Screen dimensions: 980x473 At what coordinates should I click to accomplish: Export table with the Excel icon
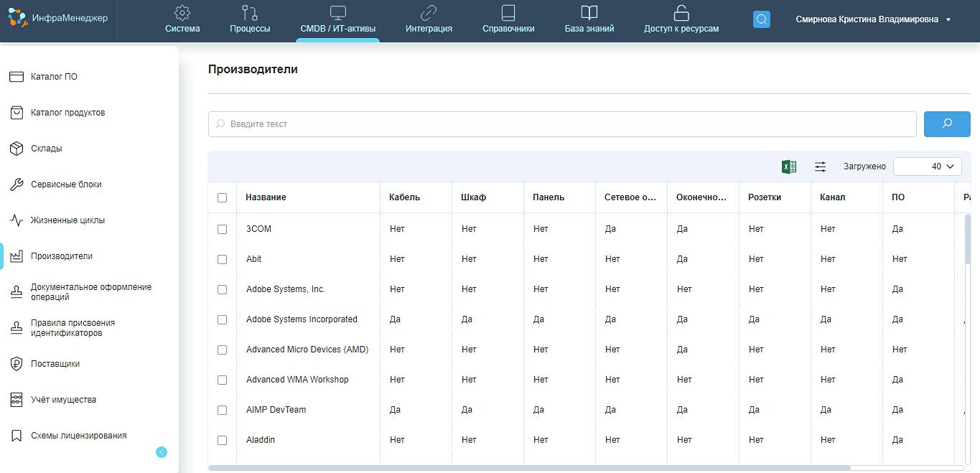coord(788,167)
